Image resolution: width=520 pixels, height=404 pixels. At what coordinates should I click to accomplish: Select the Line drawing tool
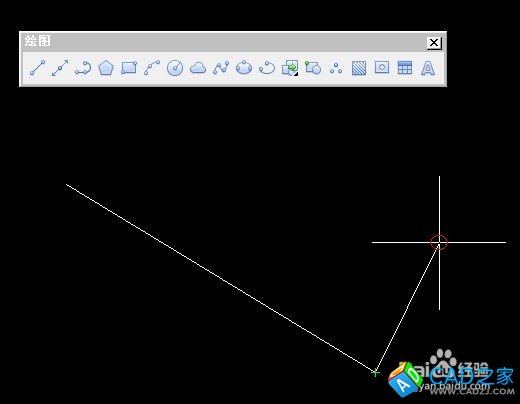[x=37, y=68]
